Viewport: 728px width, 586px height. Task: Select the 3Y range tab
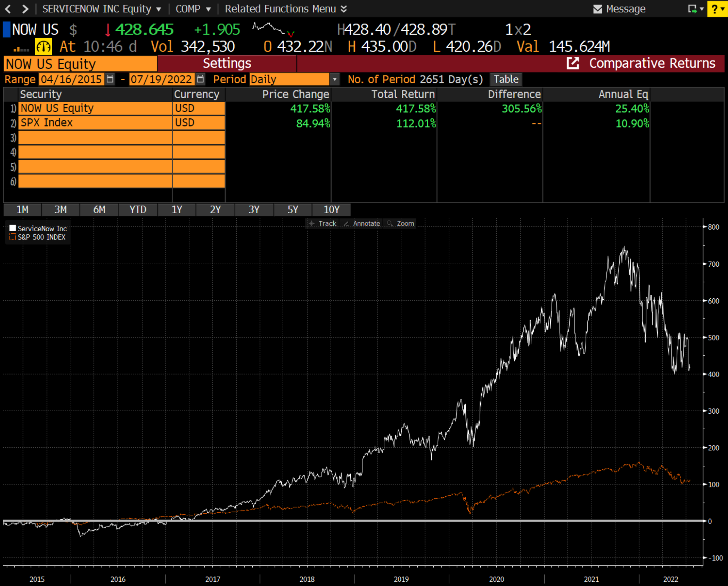(x=254, y=210)
